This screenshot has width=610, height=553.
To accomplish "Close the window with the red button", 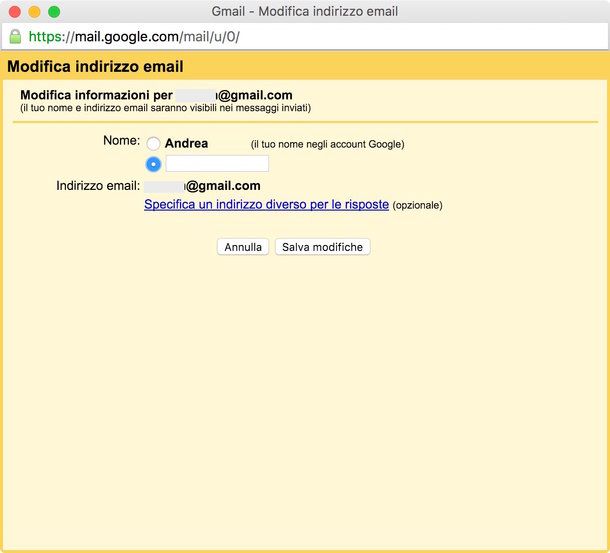I will (15, 12).
